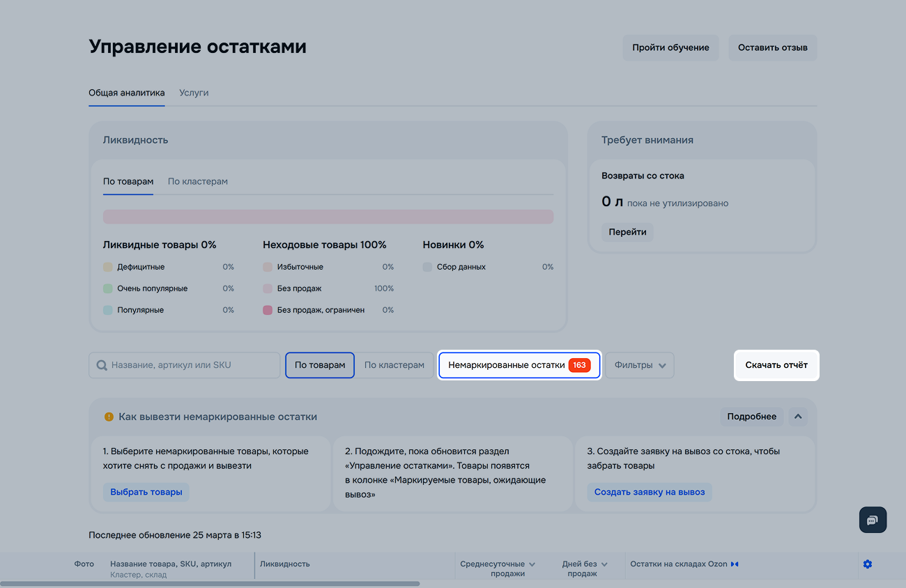Toggle Немаркированные остатки filter with 163 badge

coord(519,365)
